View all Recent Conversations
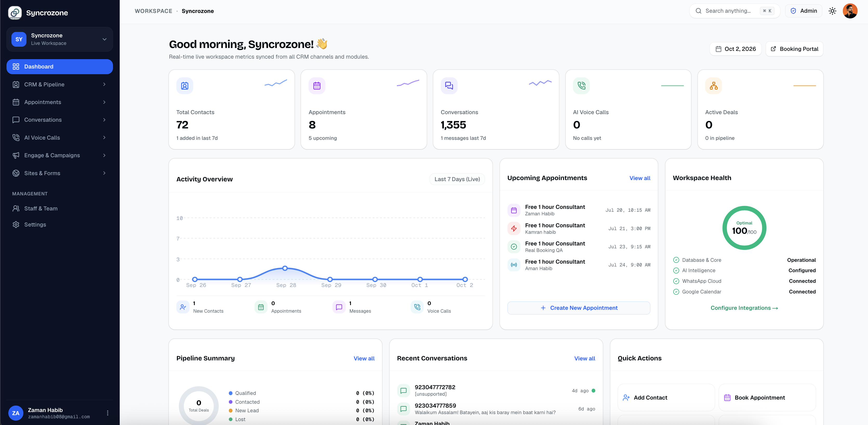The height and width of the screenshot is (425, 868). tap(585, 358)
